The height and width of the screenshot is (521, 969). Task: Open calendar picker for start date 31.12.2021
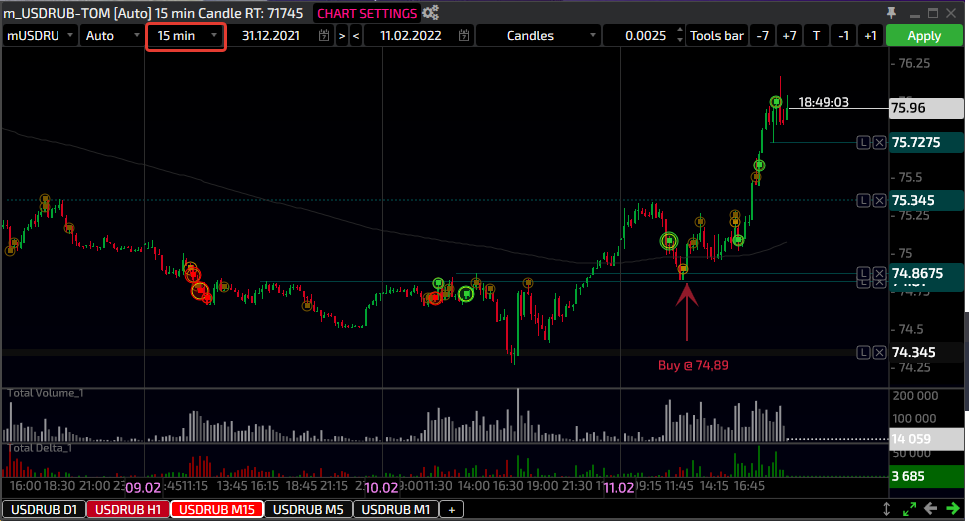[324, 36]
